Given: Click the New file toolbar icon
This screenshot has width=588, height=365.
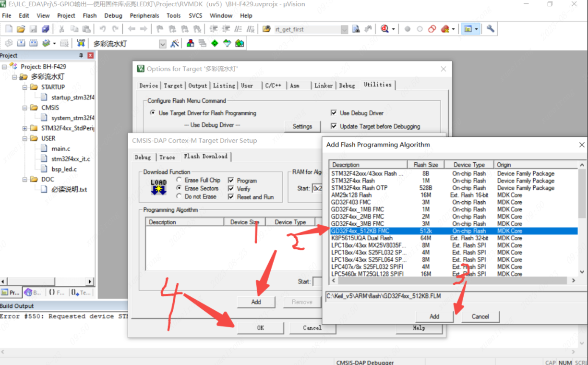Looking at the screenshot, I should coord(9,29).
